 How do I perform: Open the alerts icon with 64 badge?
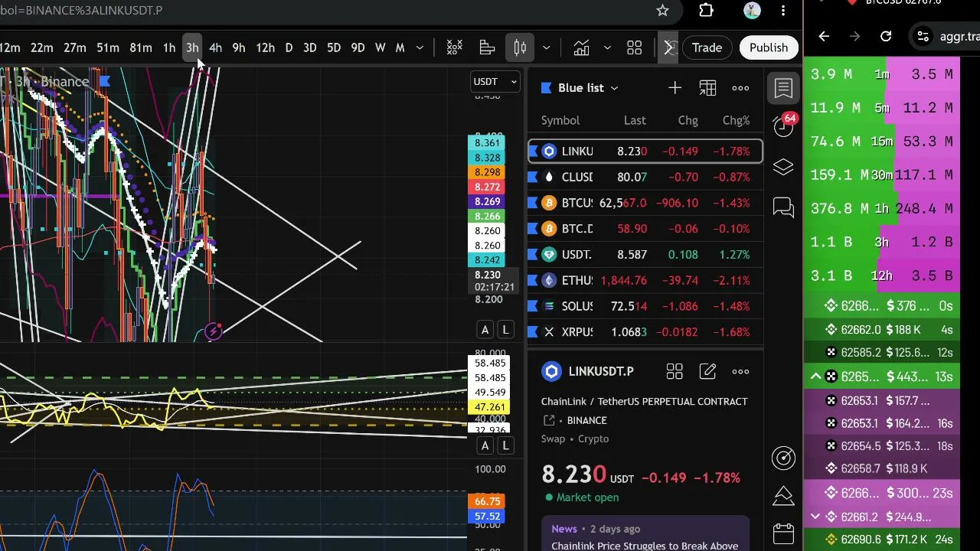coord(783,126)
